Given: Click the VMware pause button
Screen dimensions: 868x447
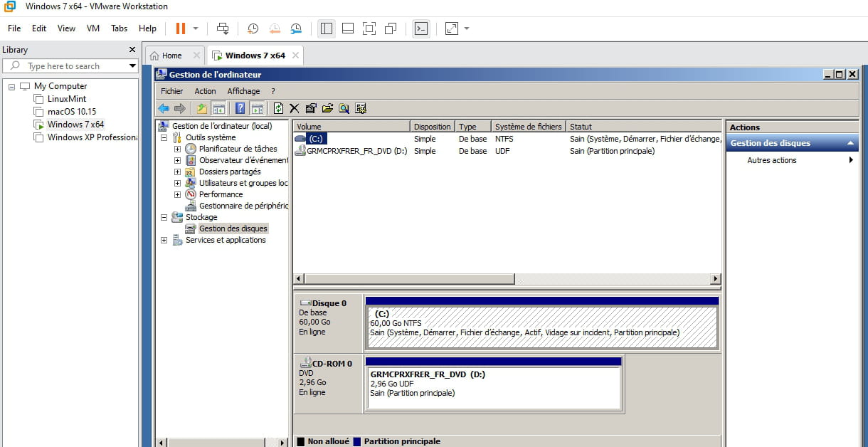Looking at the screenshot, I should tap(181, 28).
